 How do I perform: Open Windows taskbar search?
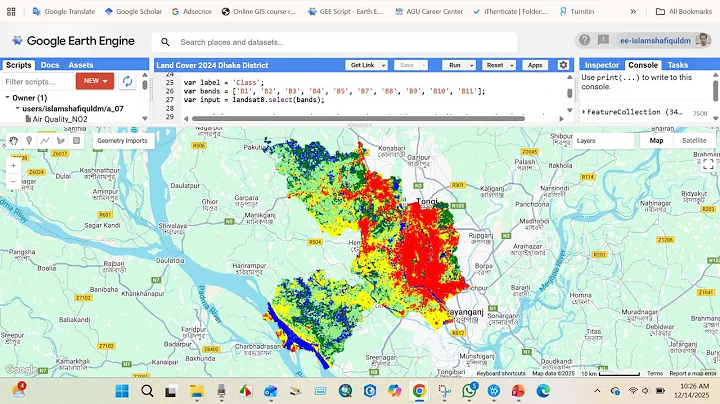[147, 391]
